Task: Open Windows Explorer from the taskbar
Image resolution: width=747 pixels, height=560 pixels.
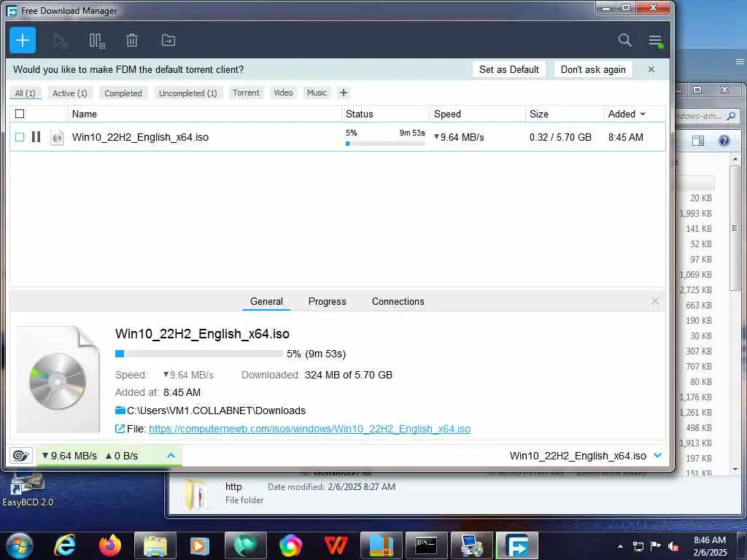Action: 155,545
